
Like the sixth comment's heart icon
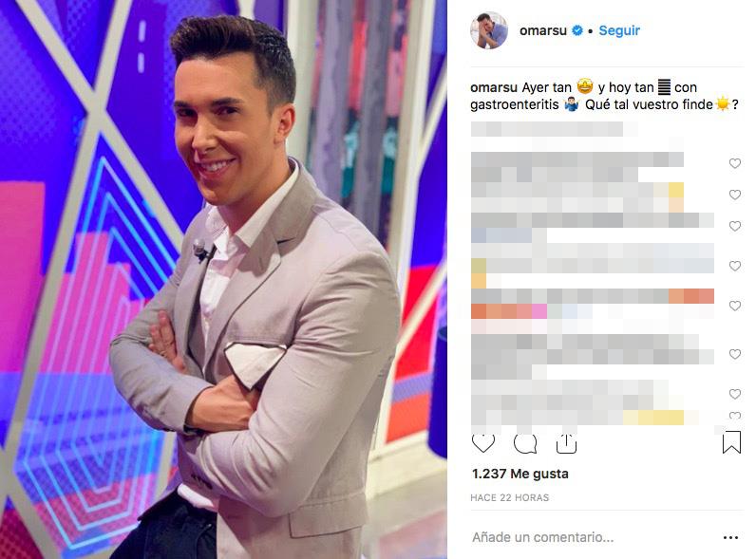pos(735,354)
